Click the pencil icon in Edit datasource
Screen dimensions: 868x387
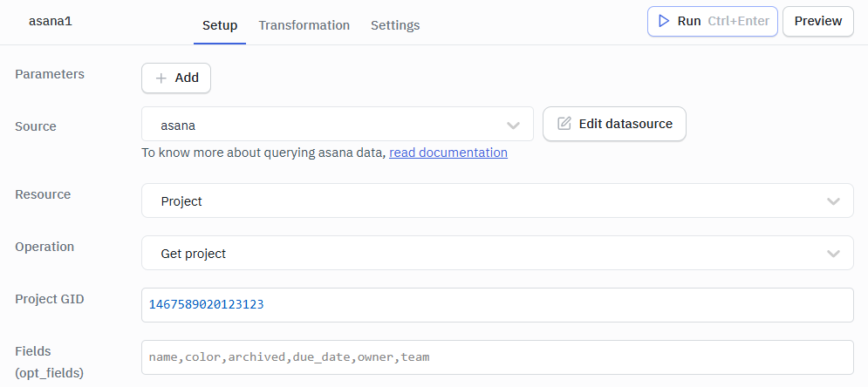[x=564, y=124]
